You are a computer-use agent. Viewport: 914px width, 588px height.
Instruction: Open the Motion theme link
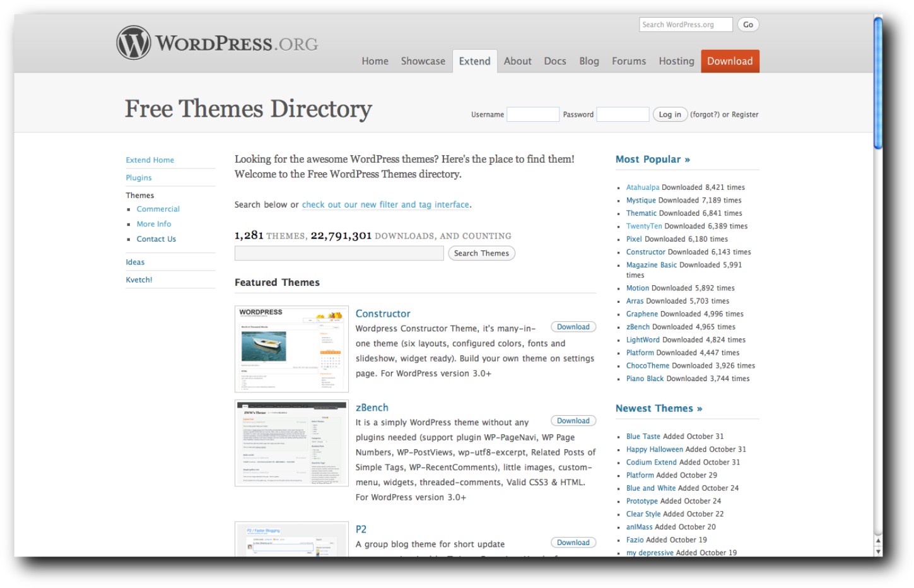pyautogui.click(x=638, y=288)
